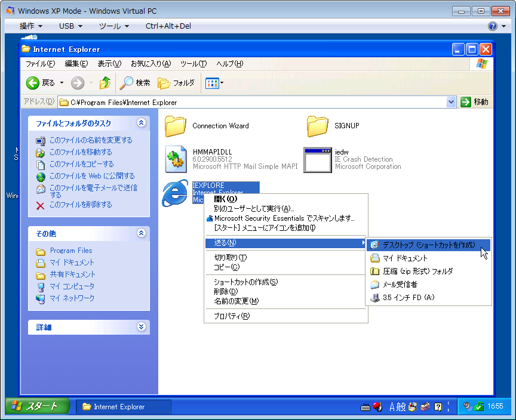
Task: Open the USB dropdown in Virtual PC
Action: (70, 26)
